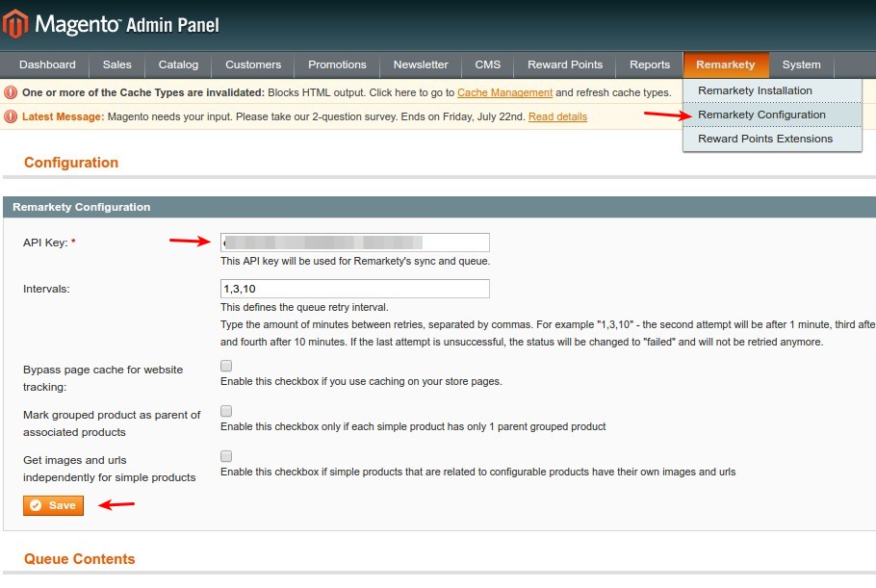Open the Catalog menu
The width and height of the screenshot is (876, 588).
click(x=178, y=64)
